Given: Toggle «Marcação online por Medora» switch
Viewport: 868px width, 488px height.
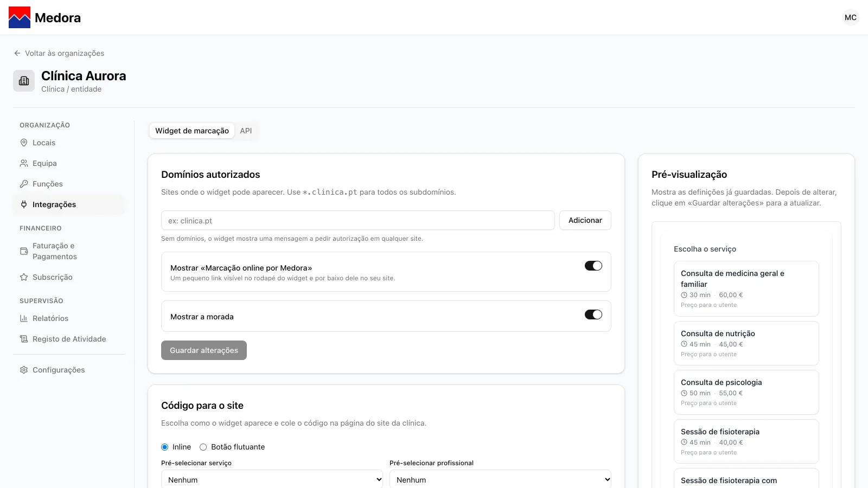Looking at the screenshot, I should pyautogui.click(x=593, y=266).
